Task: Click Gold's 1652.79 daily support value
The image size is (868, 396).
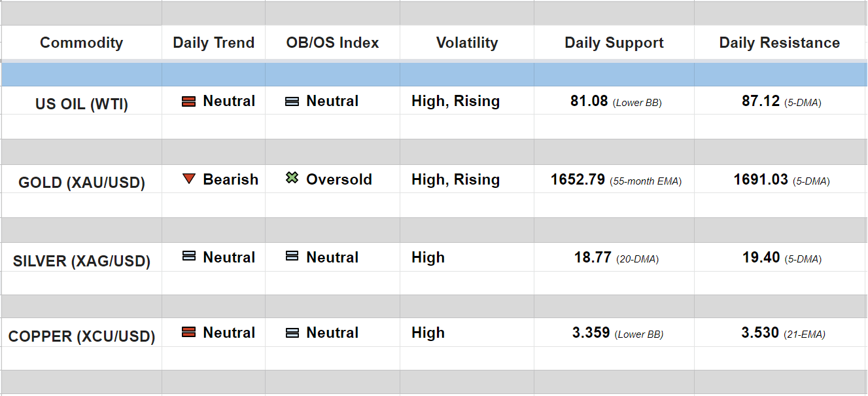Action: (x=578, y=179)
